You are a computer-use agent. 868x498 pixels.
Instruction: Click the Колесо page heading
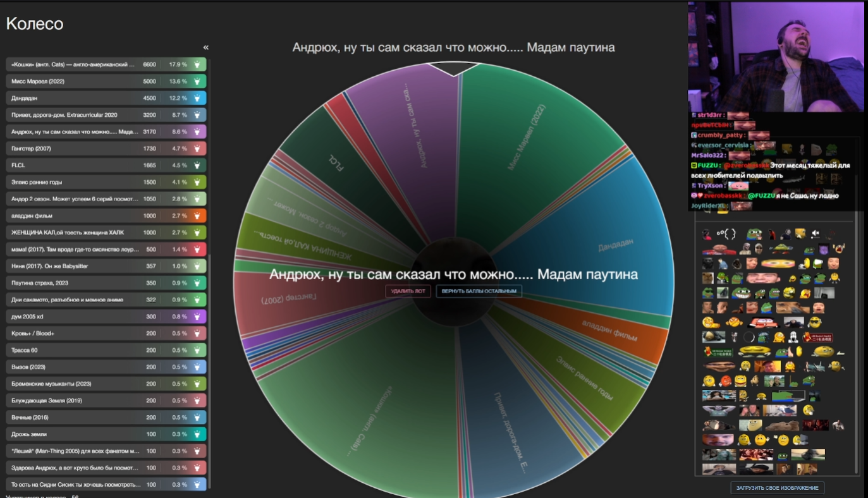35,24
